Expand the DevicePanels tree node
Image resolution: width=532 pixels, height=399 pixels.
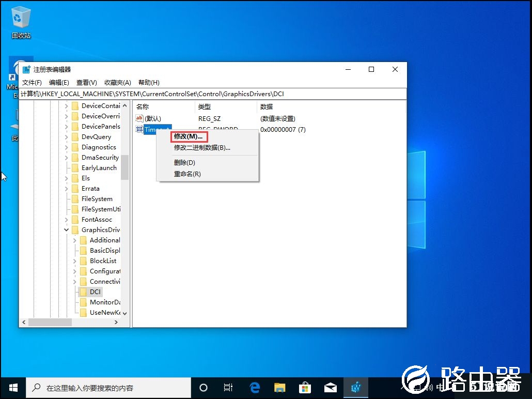pos(67,127)
